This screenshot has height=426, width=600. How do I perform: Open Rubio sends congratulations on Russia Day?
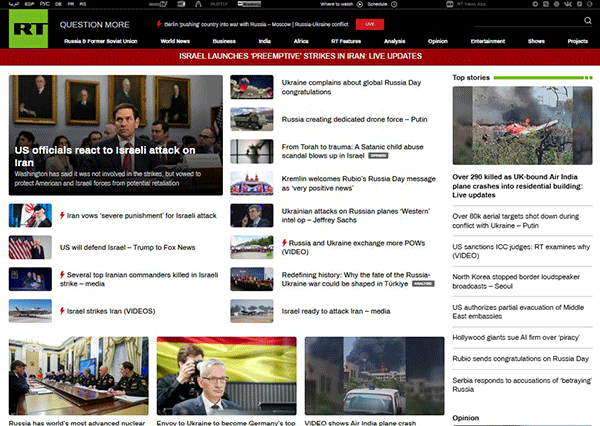point(520,359)
